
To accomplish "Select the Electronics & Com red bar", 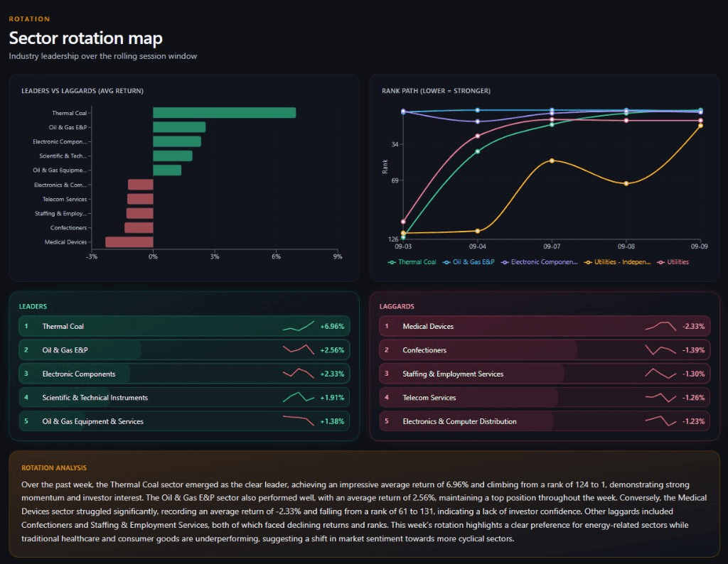I will [141, 185].
